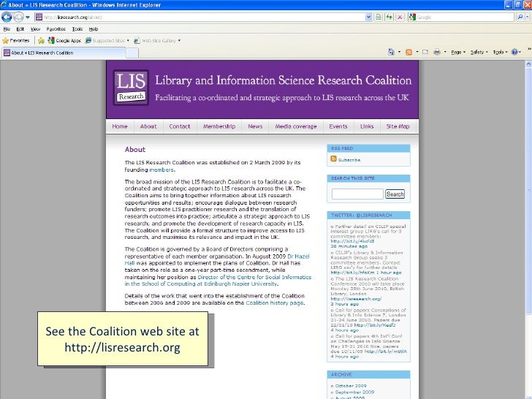Click the Home page icon in command bar
The width and height of the screenshot is (532, 399).
(x=391, y=52)
